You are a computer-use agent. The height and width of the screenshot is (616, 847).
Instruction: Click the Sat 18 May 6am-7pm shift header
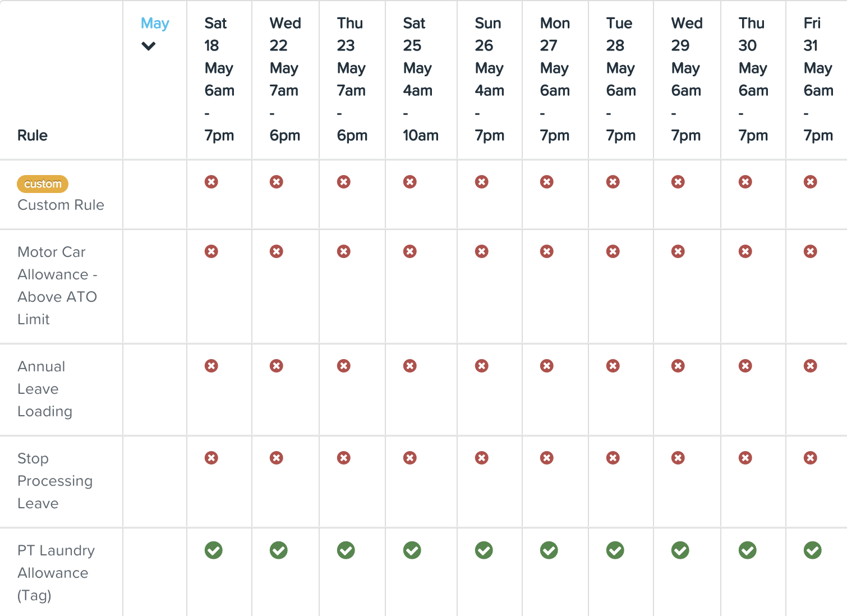click(219, 79)
